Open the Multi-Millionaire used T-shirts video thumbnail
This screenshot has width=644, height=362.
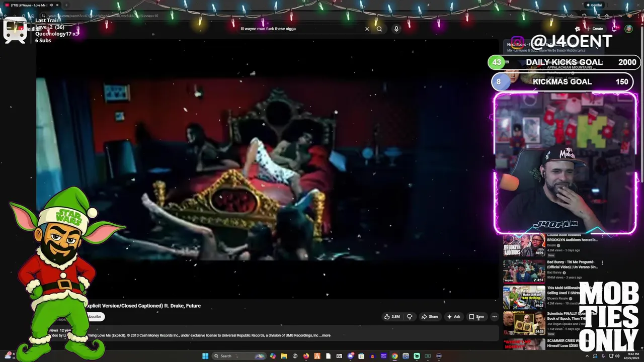pos(524,297)
